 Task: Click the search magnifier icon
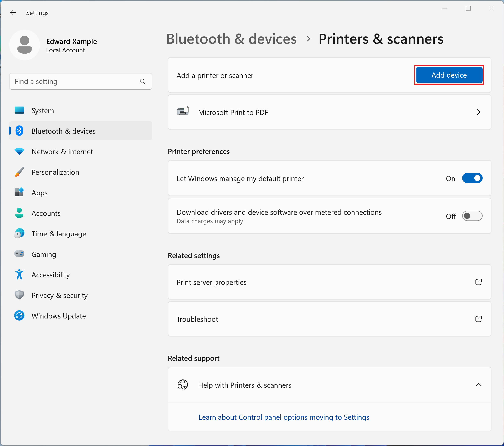point(143,82)
